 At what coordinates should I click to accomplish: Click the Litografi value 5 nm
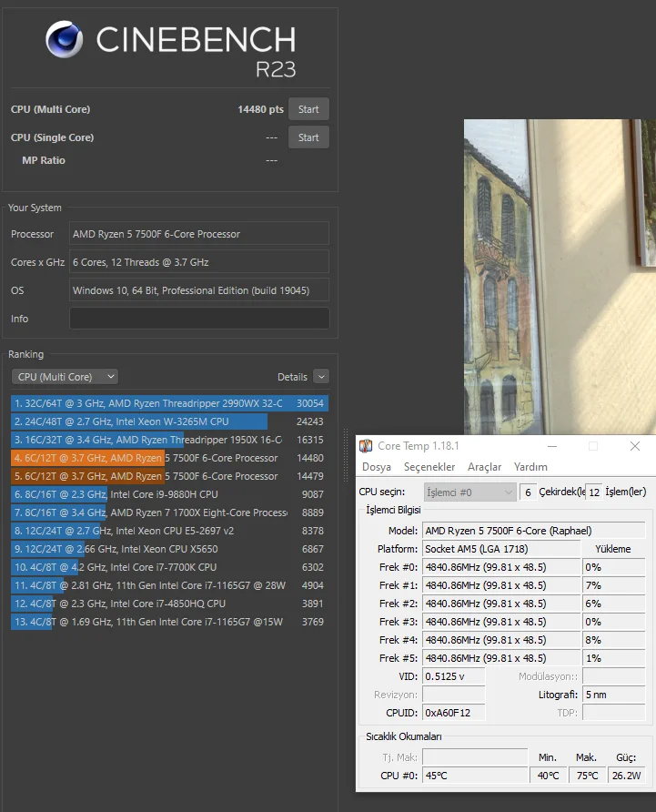point(613,695)
